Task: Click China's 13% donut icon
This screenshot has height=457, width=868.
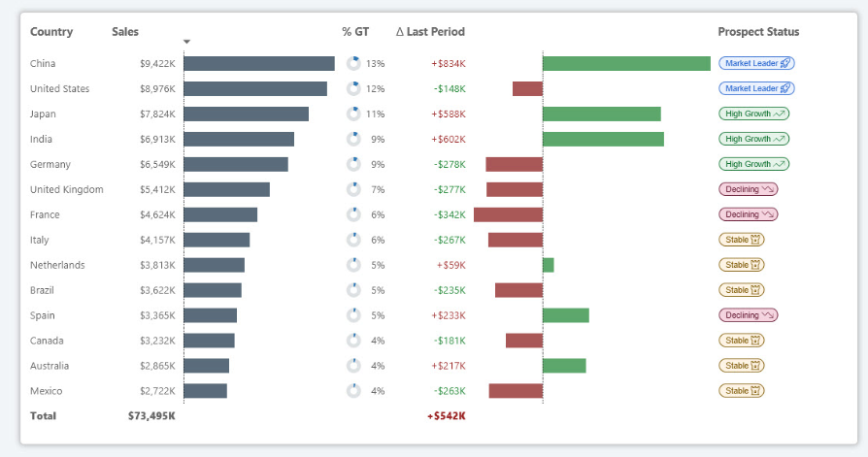Action: (x=353, y=63)
